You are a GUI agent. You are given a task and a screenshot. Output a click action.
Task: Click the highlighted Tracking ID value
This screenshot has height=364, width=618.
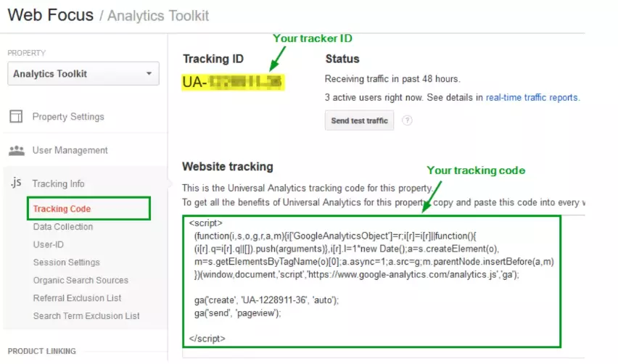(x=233, y=82)
